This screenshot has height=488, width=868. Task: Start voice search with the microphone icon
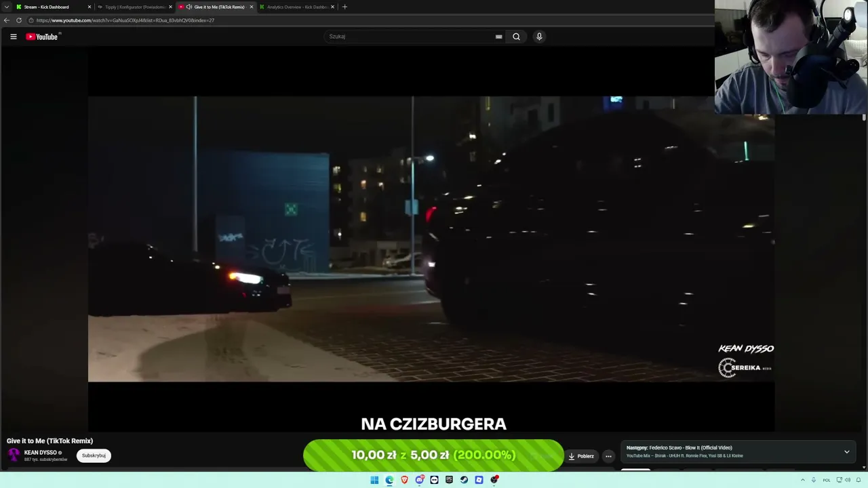click(x=539, y=37)
